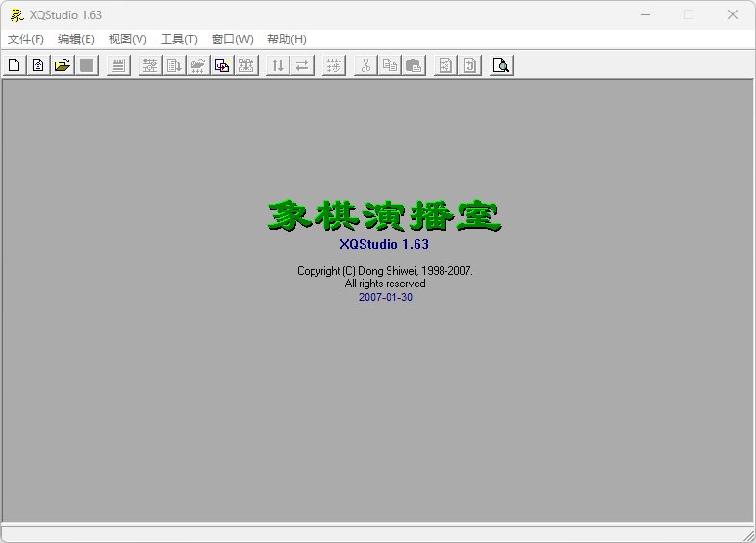Click the XQStudio app icon in title bar
The height and width of the screenshot is (543, 756).
click(x=16, y=14)
